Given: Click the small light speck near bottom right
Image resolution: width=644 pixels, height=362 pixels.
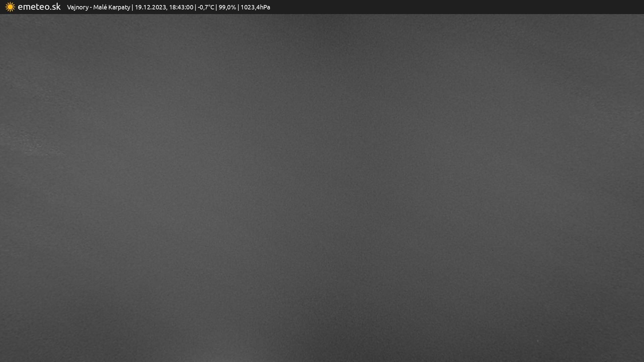Looking at the screenshot, I should tap(537, 341).
